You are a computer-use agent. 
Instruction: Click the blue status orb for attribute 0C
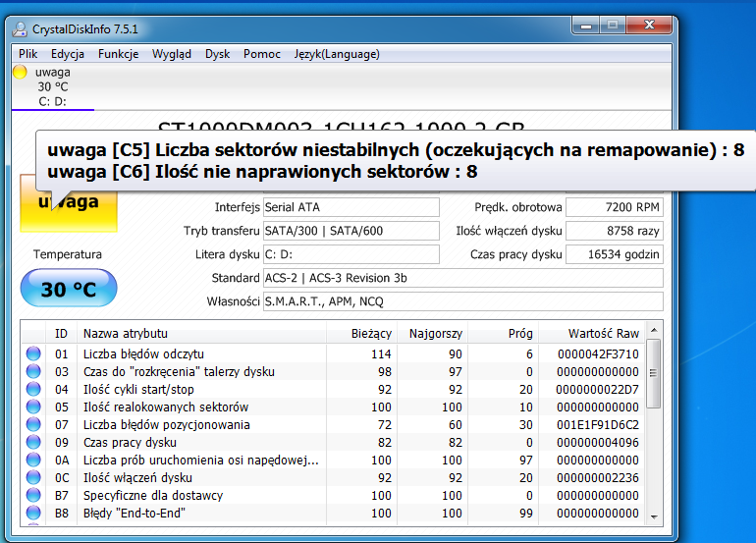33,477
